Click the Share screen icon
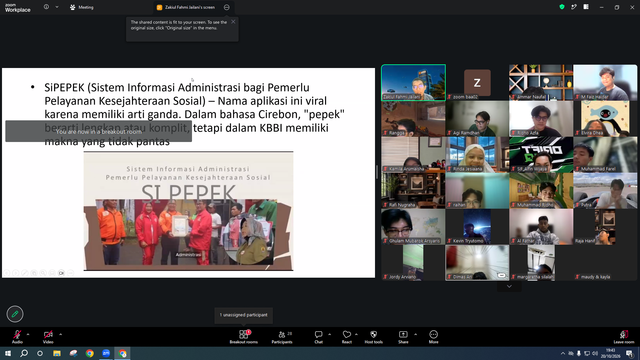The height and width of the screenshot is (360, 640). 403,334
